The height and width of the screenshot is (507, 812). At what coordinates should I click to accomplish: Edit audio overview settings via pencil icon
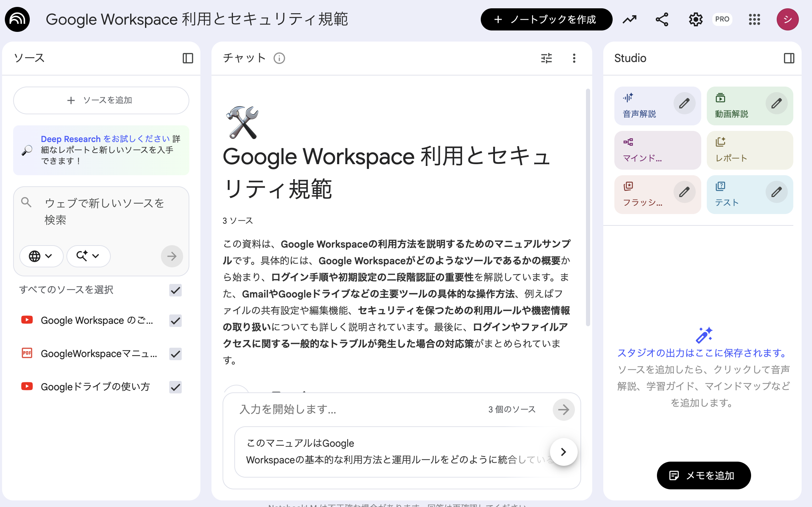685,103
